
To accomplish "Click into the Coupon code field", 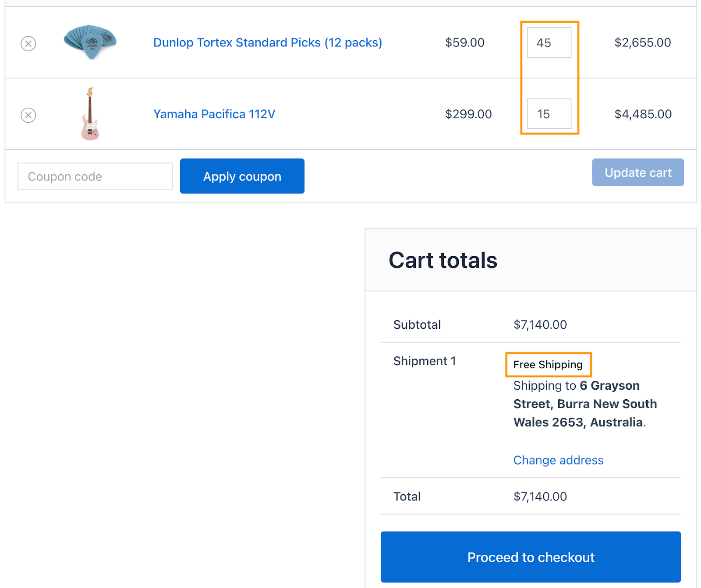I will [95, 176].
